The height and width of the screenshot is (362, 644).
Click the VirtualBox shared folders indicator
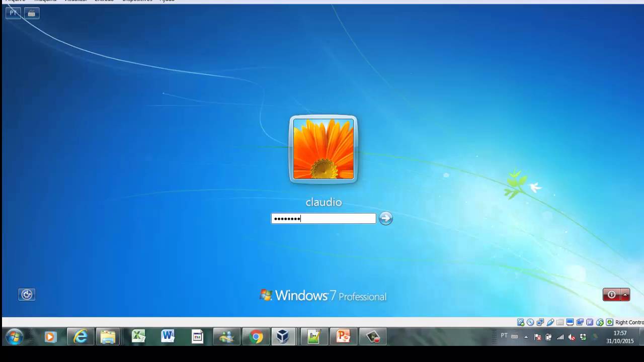click(560, 322)
